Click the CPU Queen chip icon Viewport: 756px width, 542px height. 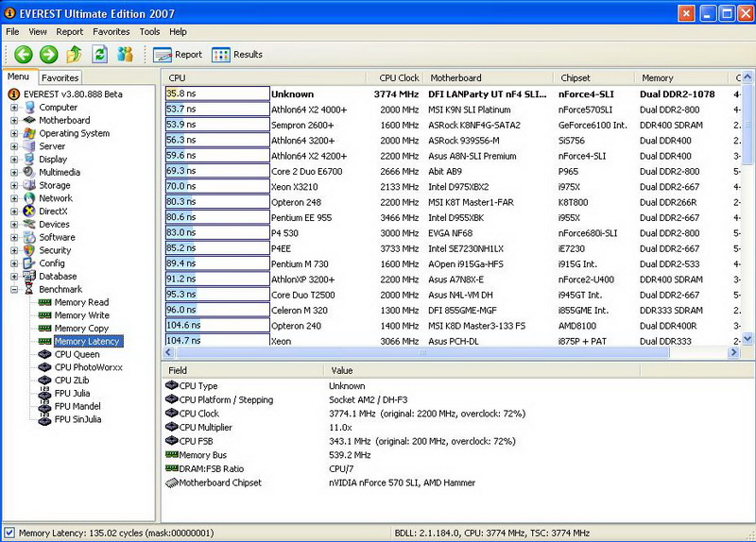pos(44,354)
